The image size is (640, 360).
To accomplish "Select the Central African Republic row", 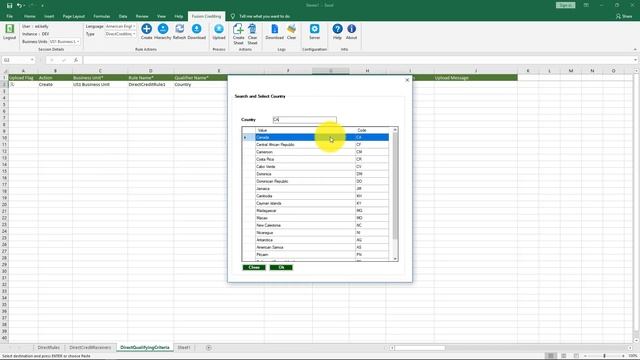I will pos(316,145).
